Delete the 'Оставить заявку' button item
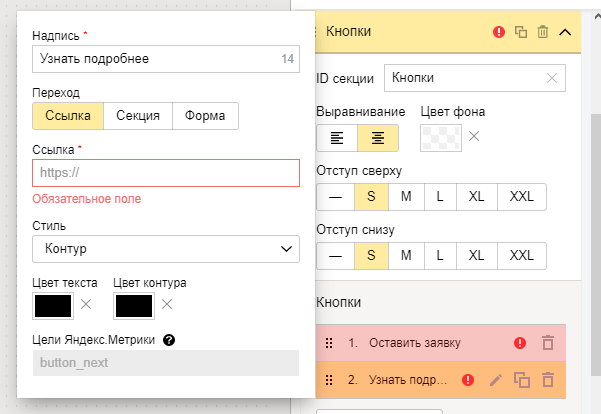Viewport: 601px width, 414px height. point(547,343)
